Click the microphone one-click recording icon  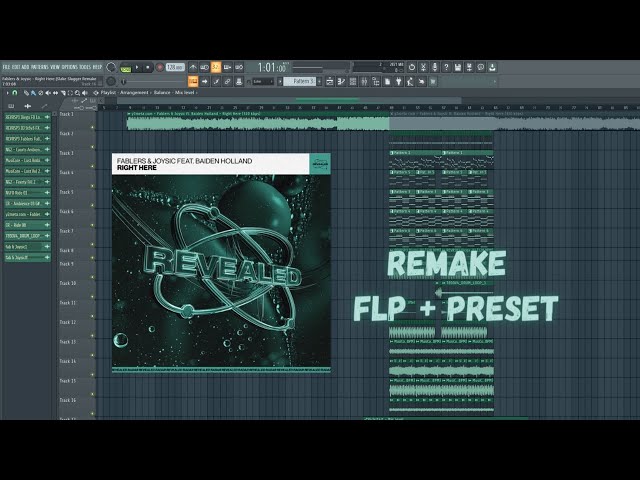coord(435,67)
